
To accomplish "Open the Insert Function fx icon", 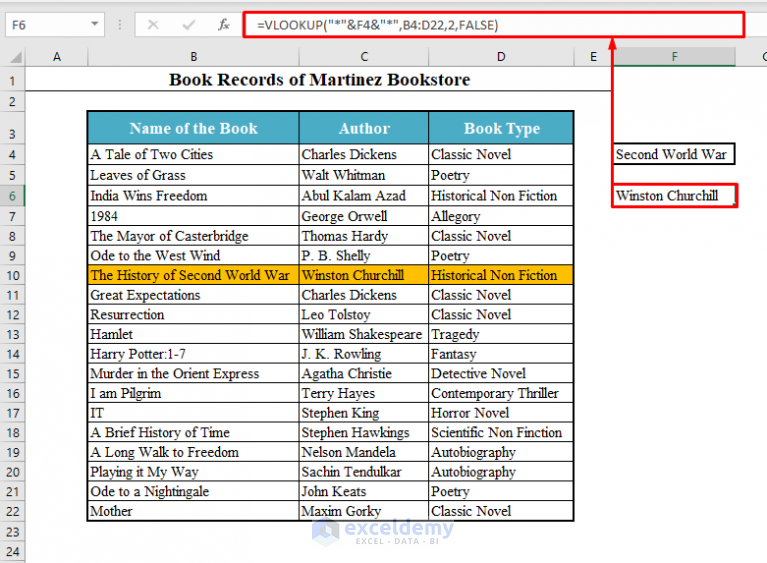I will (224, 24).
